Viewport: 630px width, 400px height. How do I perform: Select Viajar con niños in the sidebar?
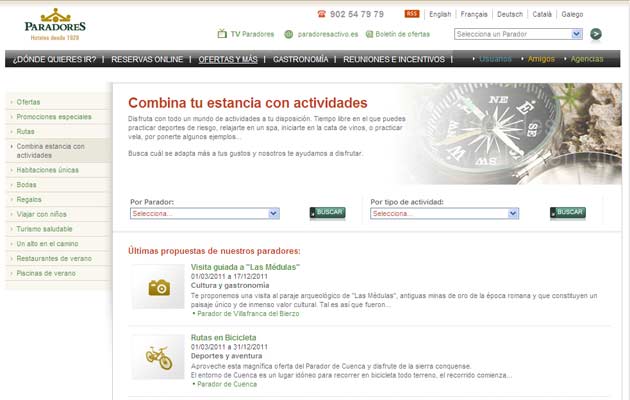tap(41, 214)
